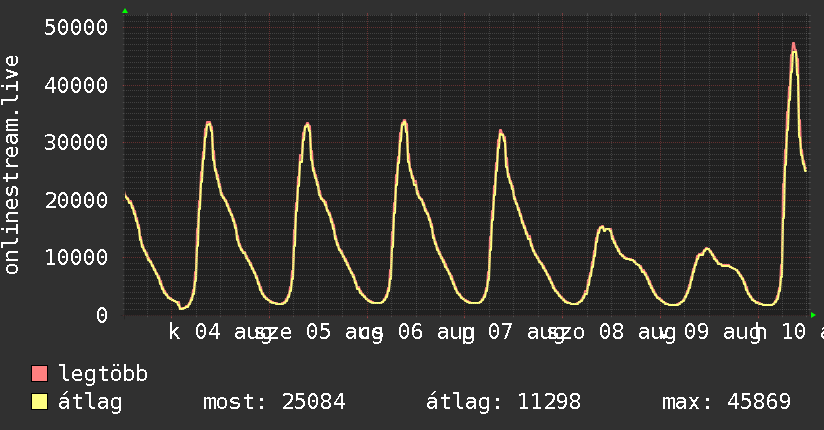The width and height of the screenshot is (824, 430).
Task: Click the green arrow at x-axis end
Action: pyautogui.click(x=813, y=315)
